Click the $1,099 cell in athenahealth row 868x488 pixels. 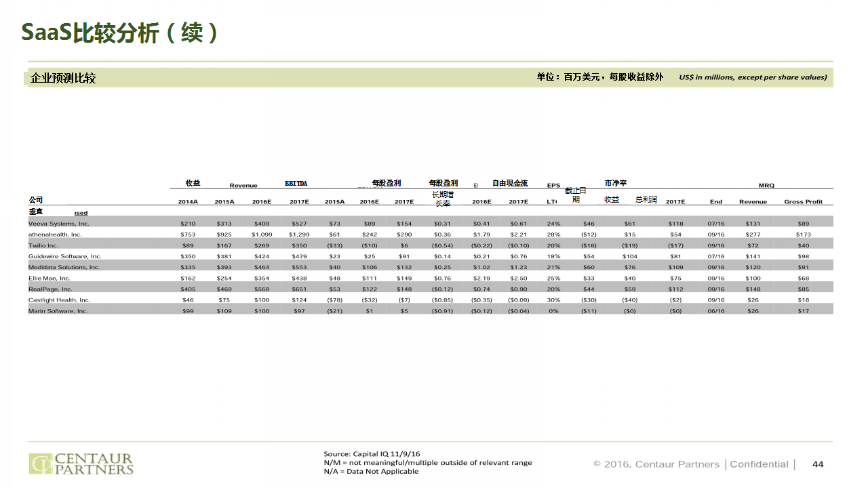[x=262, y=234]
